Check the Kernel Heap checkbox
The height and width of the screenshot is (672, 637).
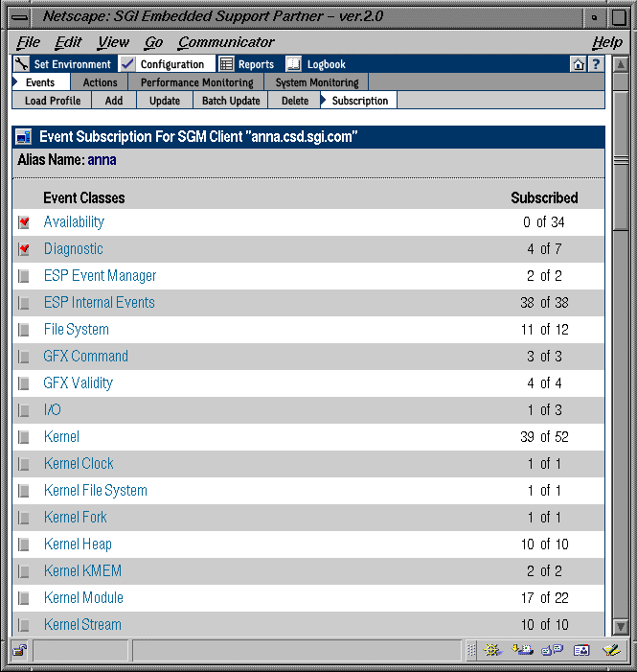24,545
